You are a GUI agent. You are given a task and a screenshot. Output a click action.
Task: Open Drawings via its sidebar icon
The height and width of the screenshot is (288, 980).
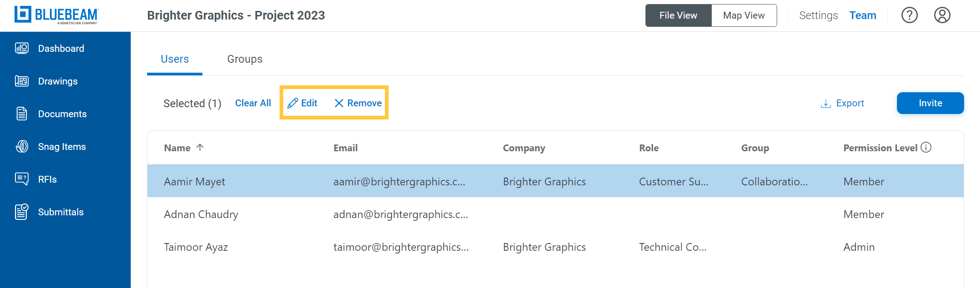click(x=22, y=81)
